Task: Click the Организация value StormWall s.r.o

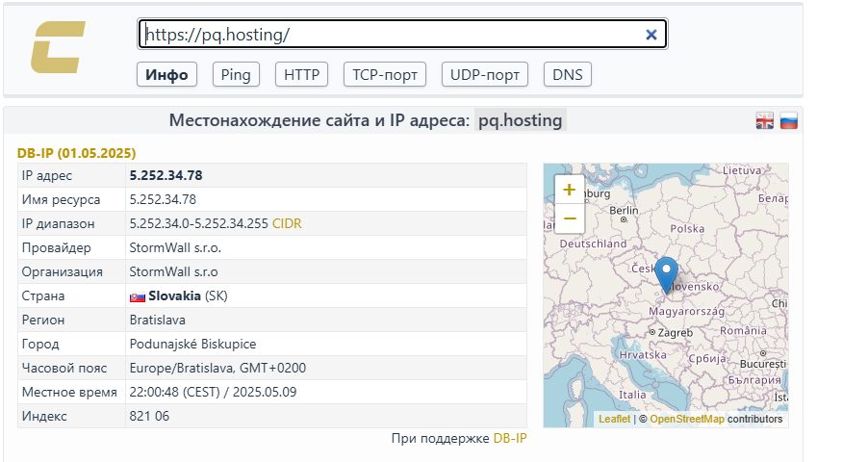Action: (174, 272)
